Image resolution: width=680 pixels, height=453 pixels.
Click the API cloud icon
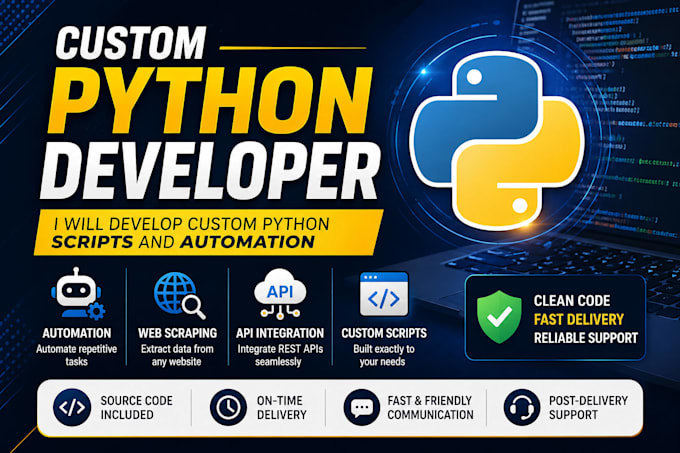280,294
